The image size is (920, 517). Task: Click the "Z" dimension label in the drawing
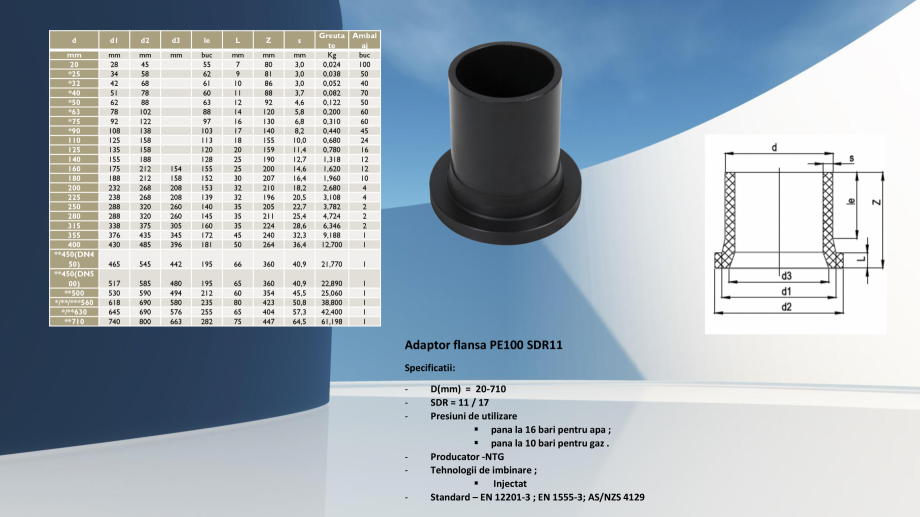click(x=877, y=202)
